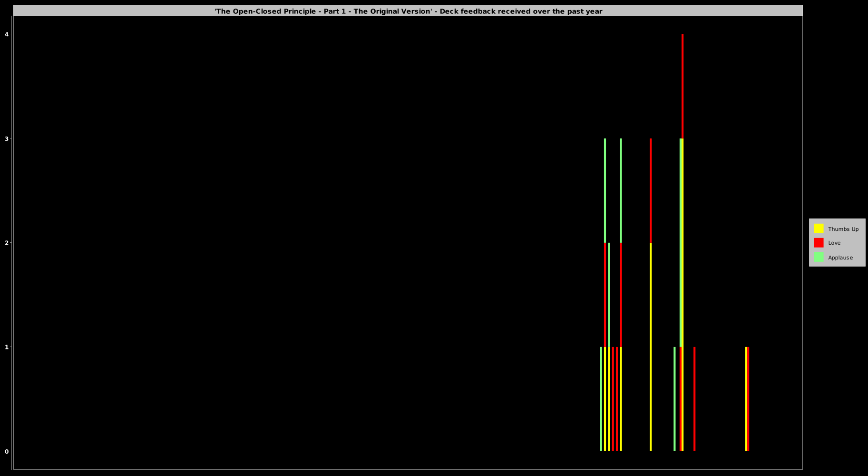Image resolution: width=868 pixels, height=476 pixels.
Task: Select the 'Thumbs Up' legend label
Action: [x=843, y=229]
